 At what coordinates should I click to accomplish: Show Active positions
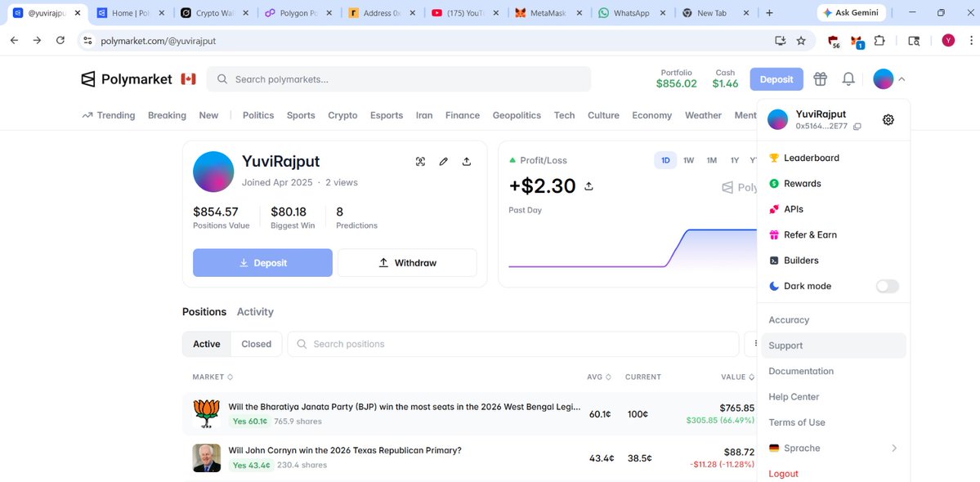[206, 344]
